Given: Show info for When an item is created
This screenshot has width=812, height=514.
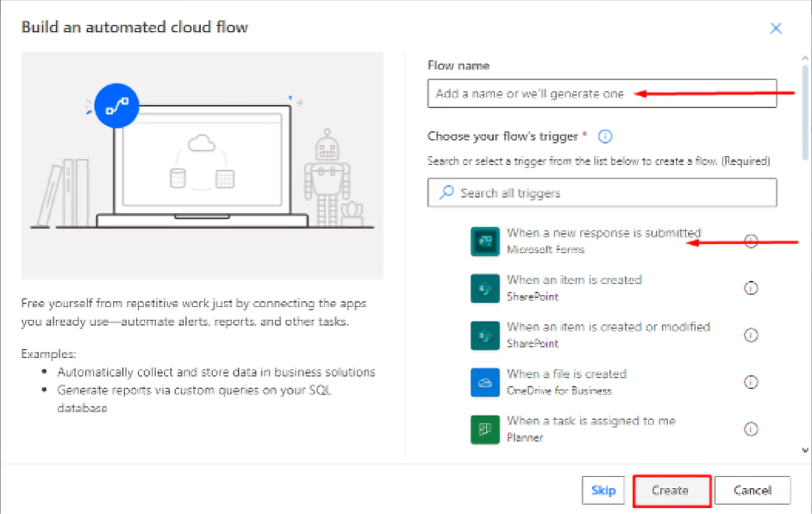Looking at the screenshot, I should point(751,288).
